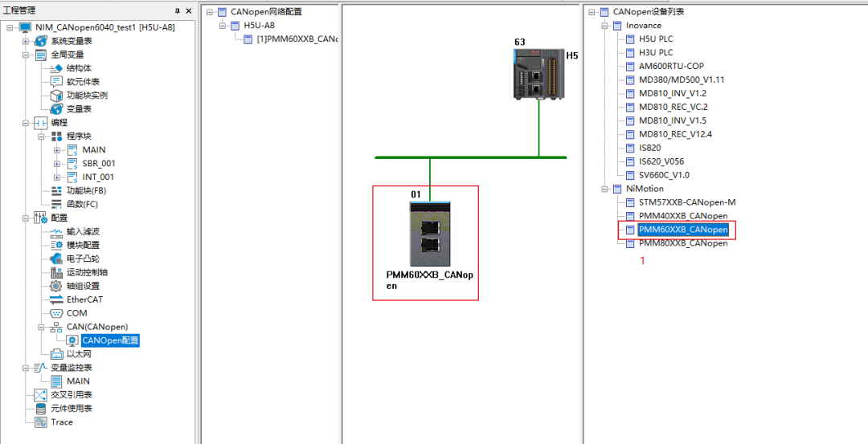868x444 pixels.
Task: Click the MAIN program file icon
Action: [72, 150]
